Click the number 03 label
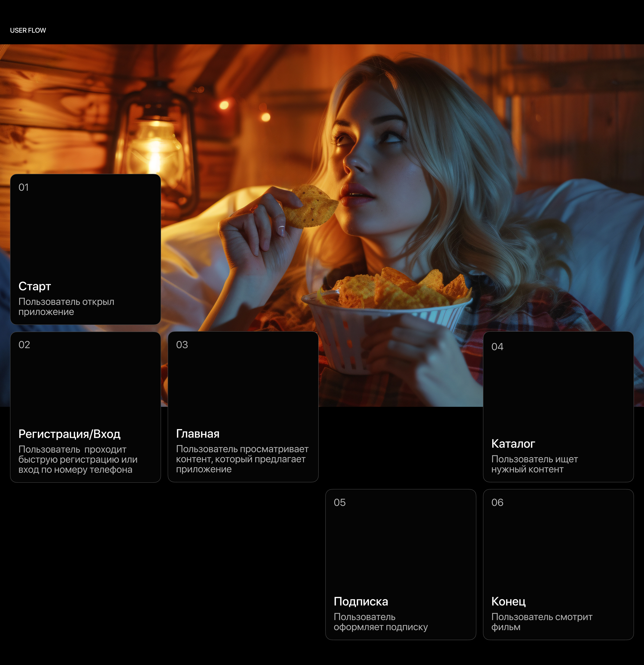The height and width of the screenshot is (665, 644). tap(182, 345)
